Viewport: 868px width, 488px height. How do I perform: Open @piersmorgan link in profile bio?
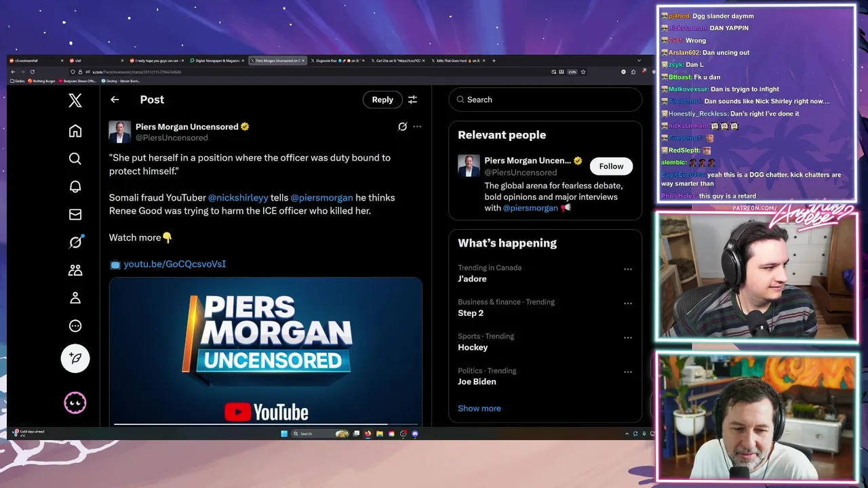(x=530, y=208)
